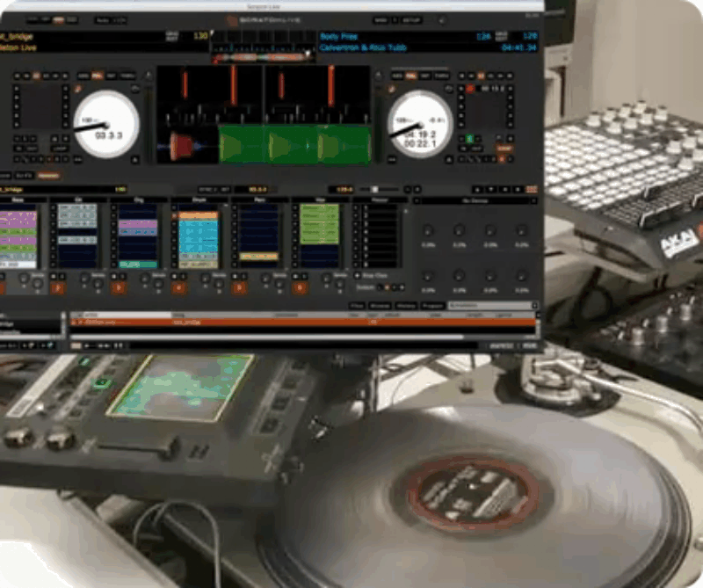Toggle the LOOP button on left deck

click(x=60, y=149)
